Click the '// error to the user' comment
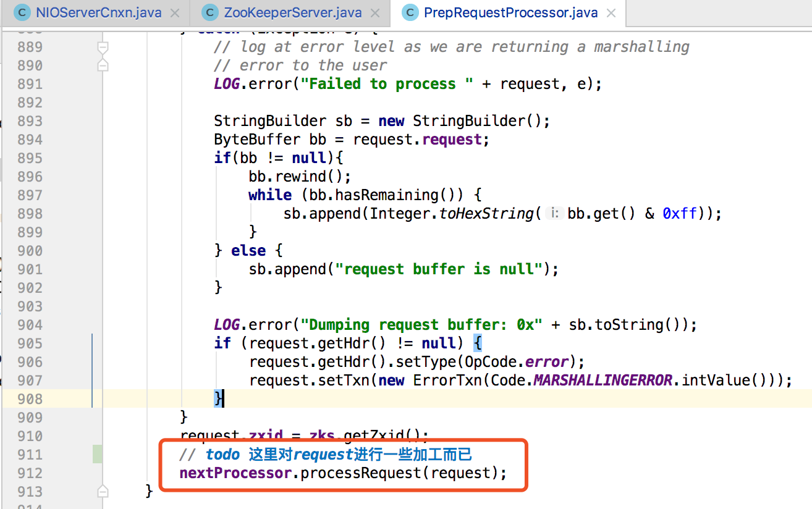This screenshot has width=812, height=509. (x=300, y=65)
